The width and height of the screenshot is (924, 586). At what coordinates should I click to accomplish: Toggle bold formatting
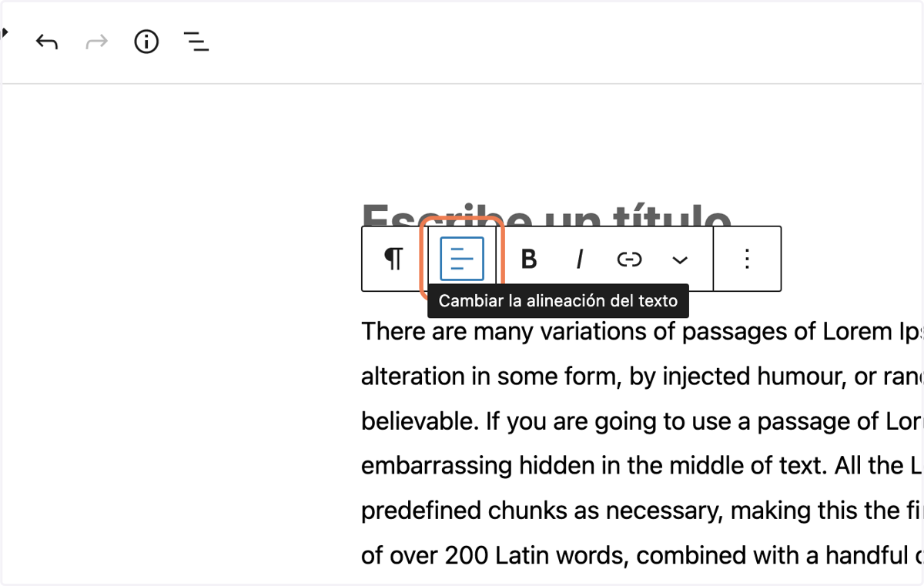pyautogui.click(x=529, y=260)
